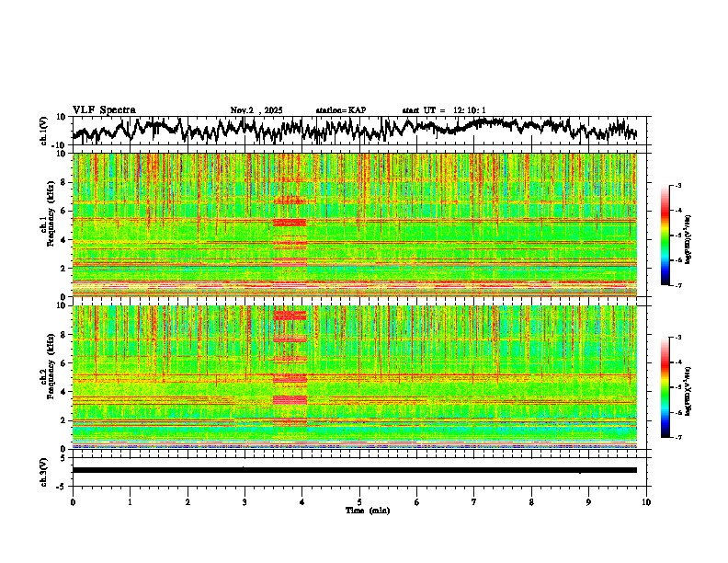Click the ch.1 voltage waveform trace
Image resolution: width=728 pixels, height=563 pixels.
pos(355,130)
